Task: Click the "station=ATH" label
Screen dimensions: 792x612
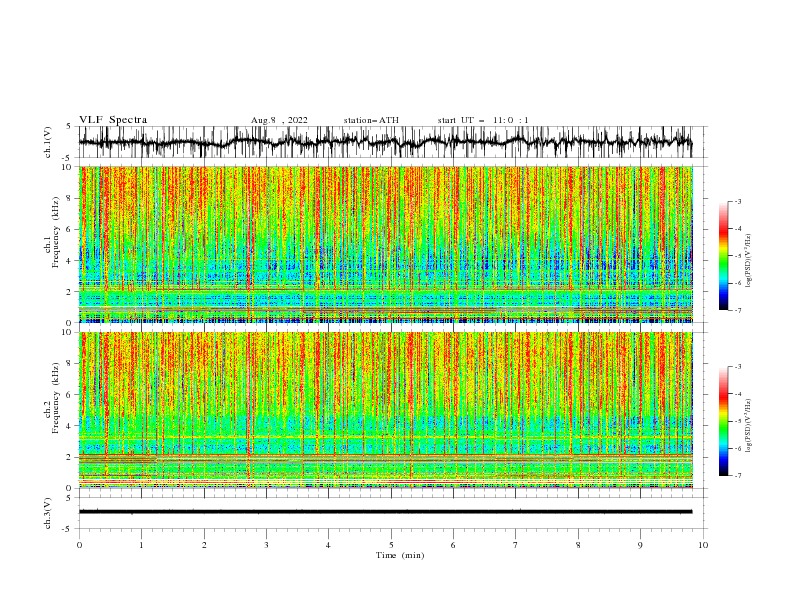Action: 371,120
